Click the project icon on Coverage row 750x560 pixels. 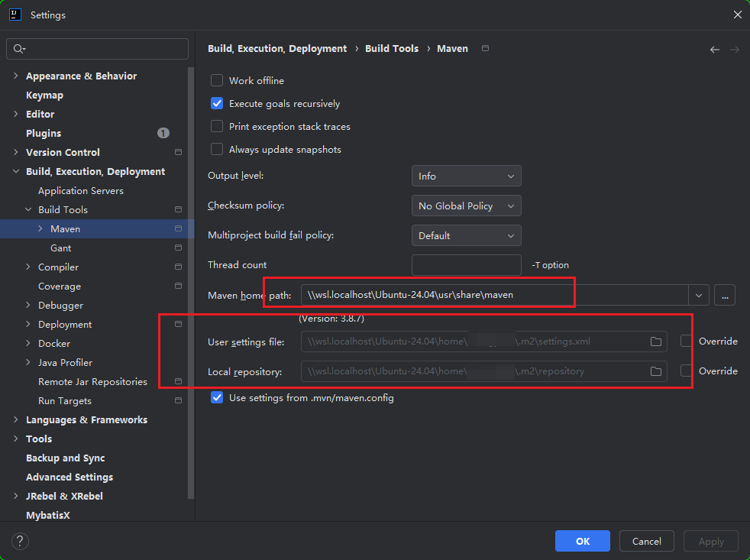(x=179, y=286)
